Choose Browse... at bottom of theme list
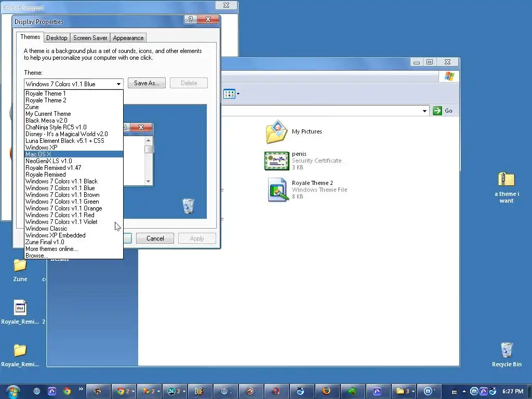This screenshot has height=399, width=532. (x=74, y=256)
